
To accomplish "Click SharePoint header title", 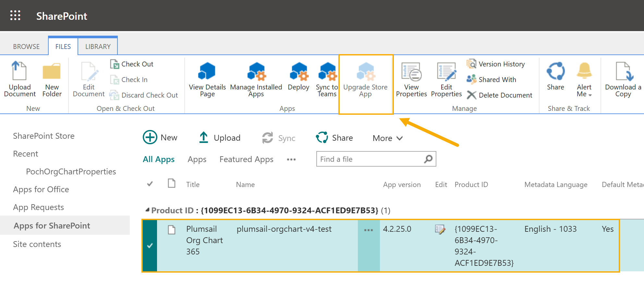I will point(62,16).
